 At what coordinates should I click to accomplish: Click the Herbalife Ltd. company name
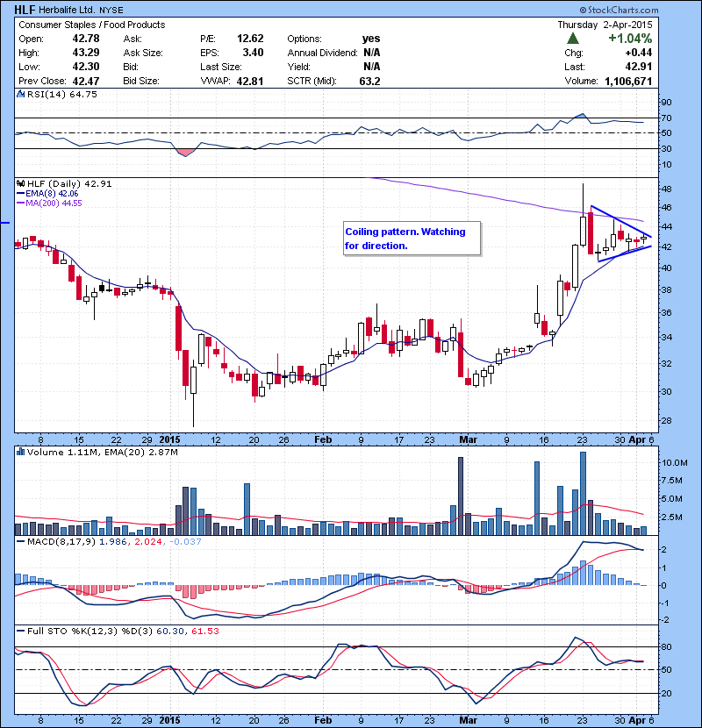pos(67,10)
